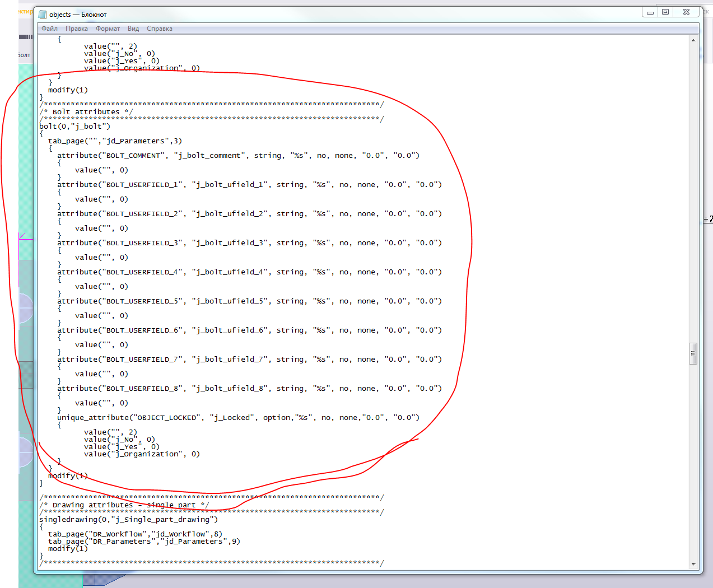Viewport: 713px width, 588px height.
Task: Click the scrollbar down arrow
Action: coord(693,564)
